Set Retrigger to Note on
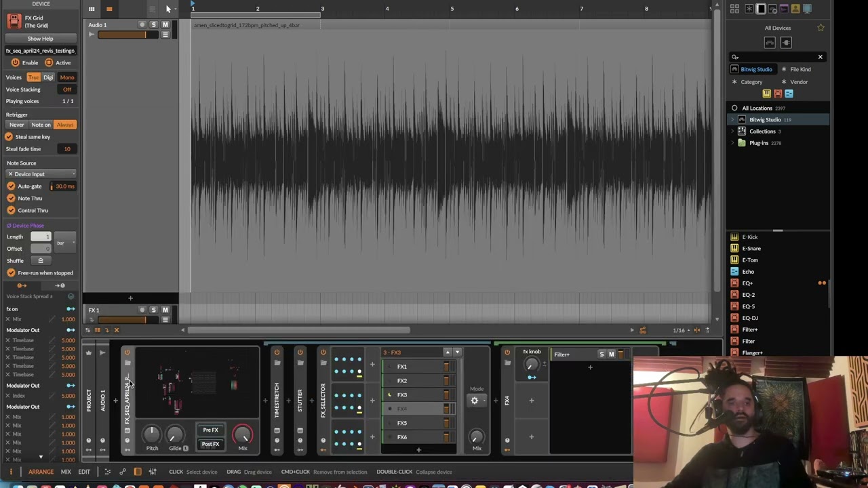 click(x=41, y=125)
